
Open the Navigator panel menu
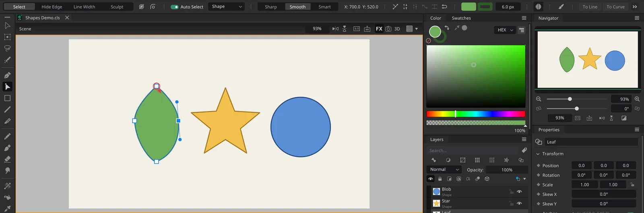click(637, 18)
